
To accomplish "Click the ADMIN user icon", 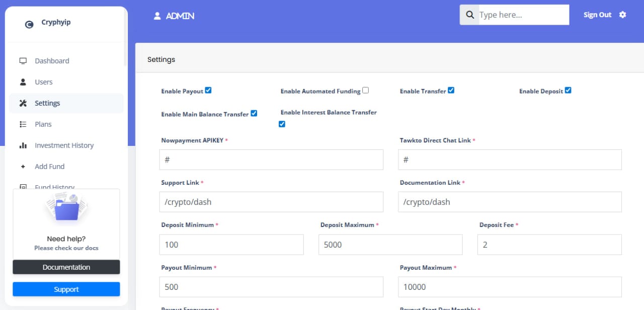I will 156,16.
